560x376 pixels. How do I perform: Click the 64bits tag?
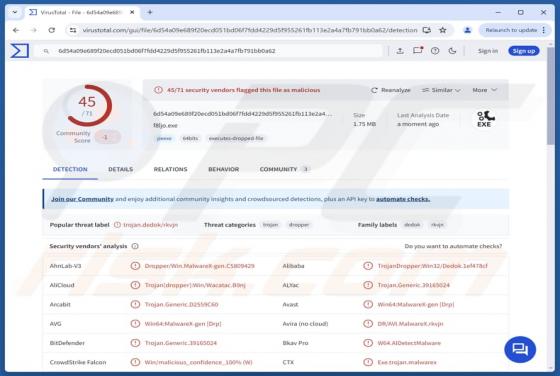click(x=190, y=139)
